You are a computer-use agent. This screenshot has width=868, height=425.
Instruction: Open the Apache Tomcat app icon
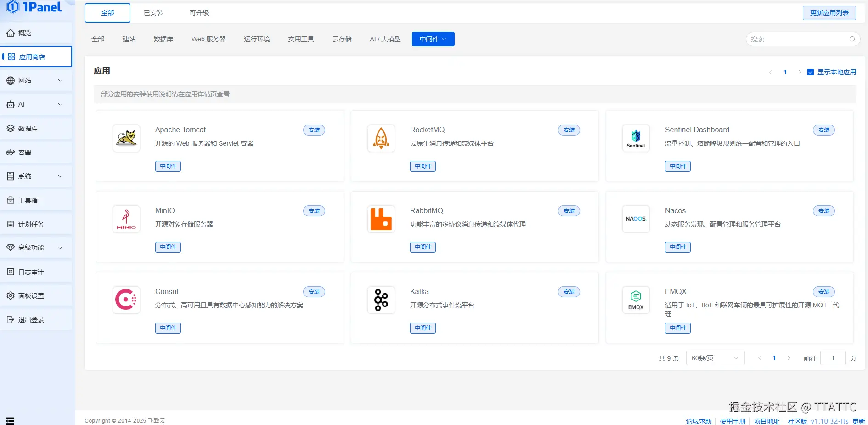(126, 138)
